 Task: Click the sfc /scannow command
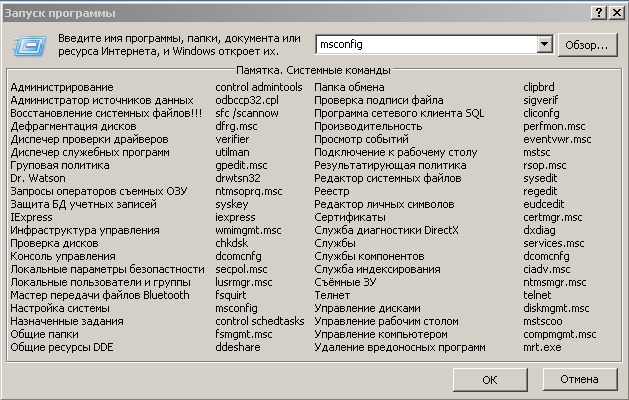(x=246, y=114)
